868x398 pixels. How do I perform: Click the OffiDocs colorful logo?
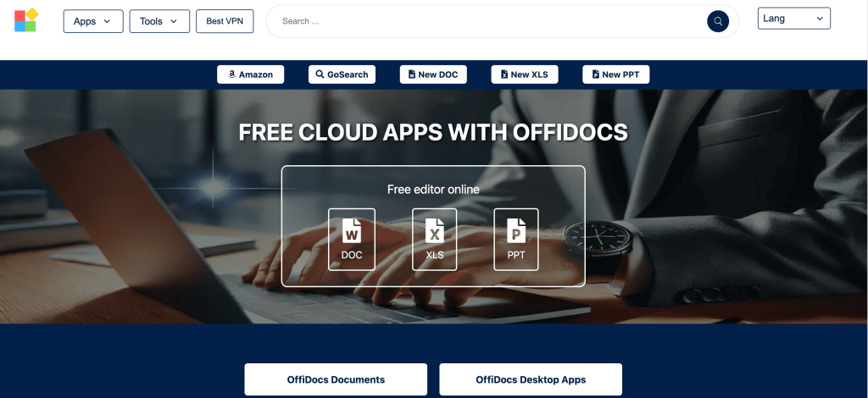click(26, 20)
